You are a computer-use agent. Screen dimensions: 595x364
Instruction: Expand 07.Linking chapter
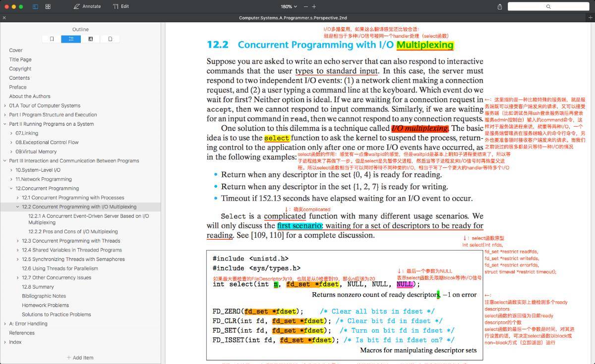tap(11, 133)
